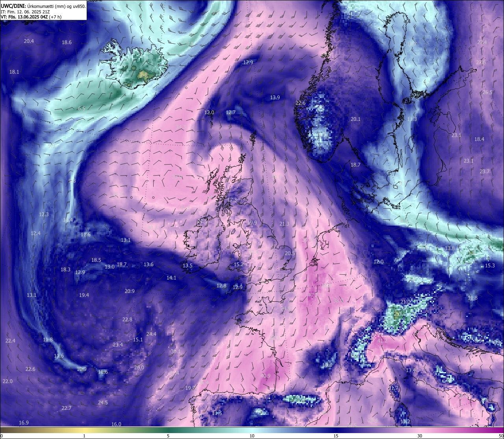Click the 18.5 value in the Atlantic
Viewport: 504px width, 439px height.
tap(96, 260)
